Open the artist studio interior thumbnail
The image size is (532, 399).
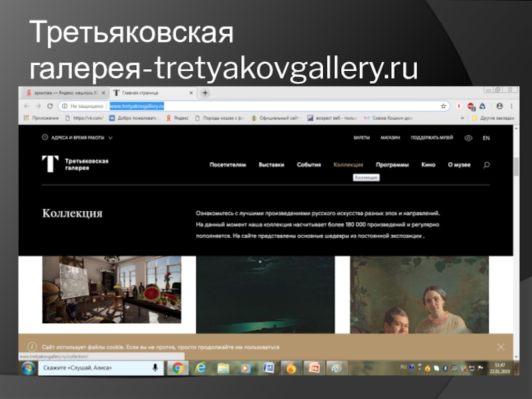112,289
